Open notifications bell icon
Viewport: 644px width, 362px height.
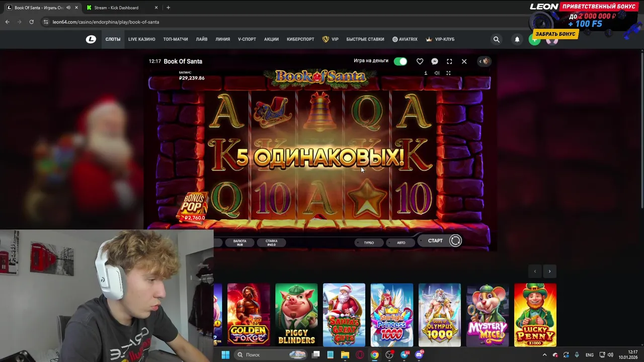coord(517,39)
